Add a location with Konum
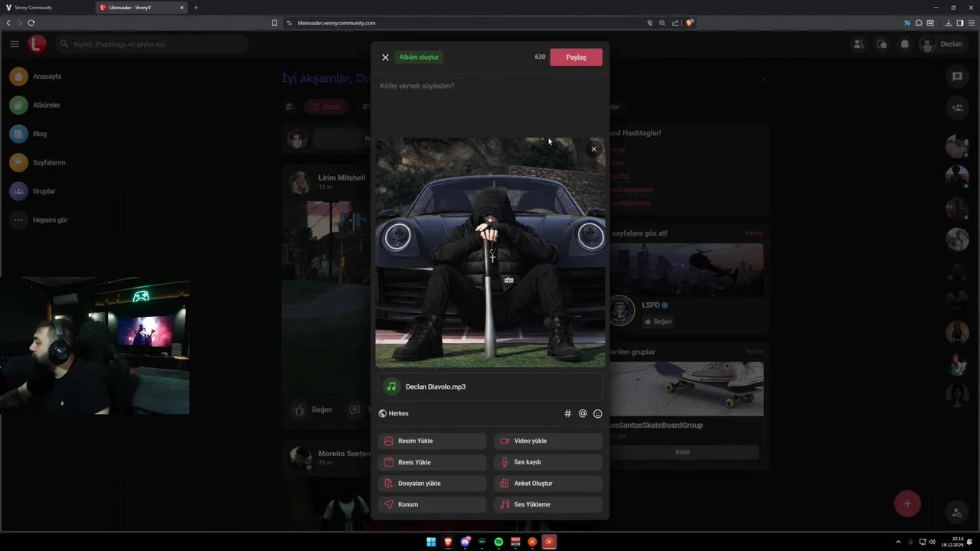Screen dimensions: 980x551 pyautogui.click(x=432, y=504)
